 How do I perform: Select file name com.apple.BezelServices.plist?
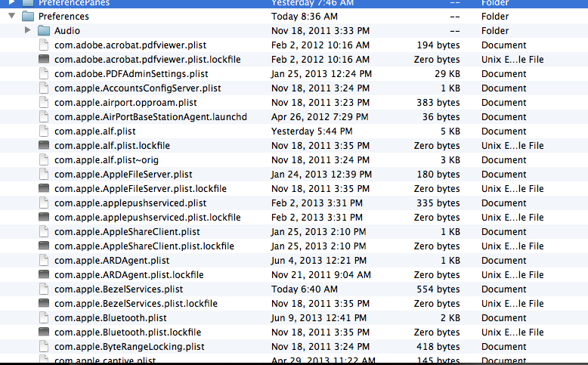point(119,289)
